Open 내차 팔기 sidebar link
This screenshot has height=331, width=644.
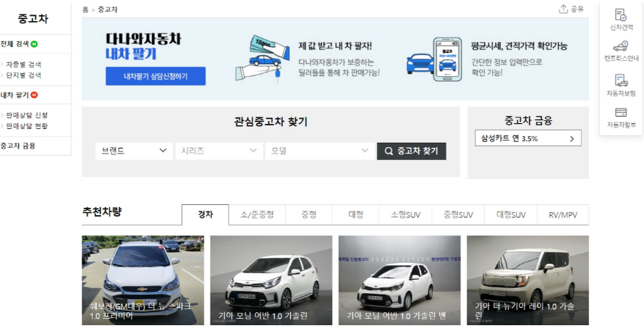click(x=14, y=95)
